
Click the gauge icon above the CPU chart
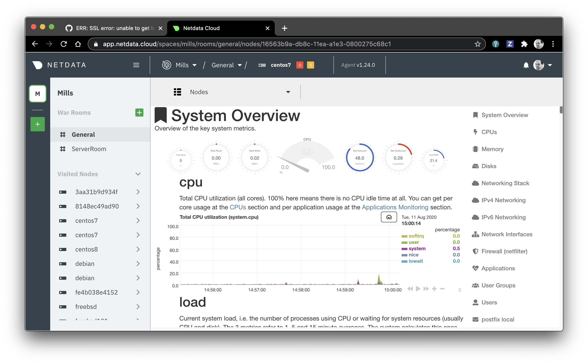(389, 217)
